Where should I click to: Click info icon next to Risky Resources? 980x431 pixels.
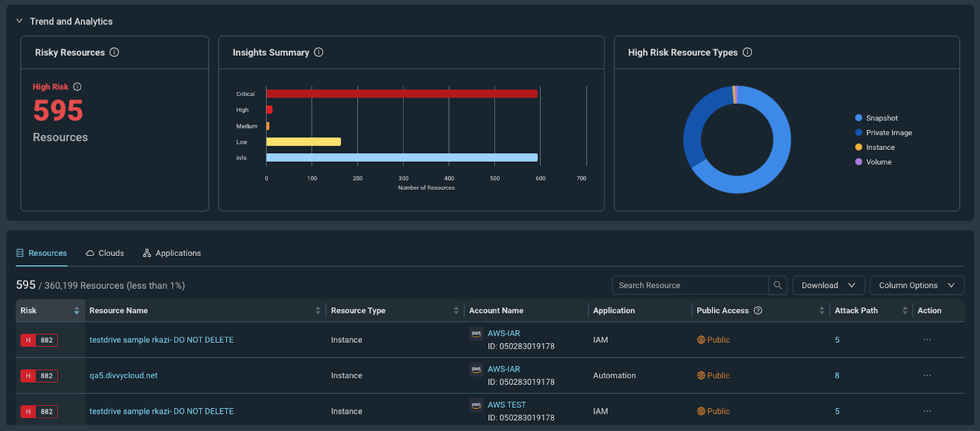114,52
